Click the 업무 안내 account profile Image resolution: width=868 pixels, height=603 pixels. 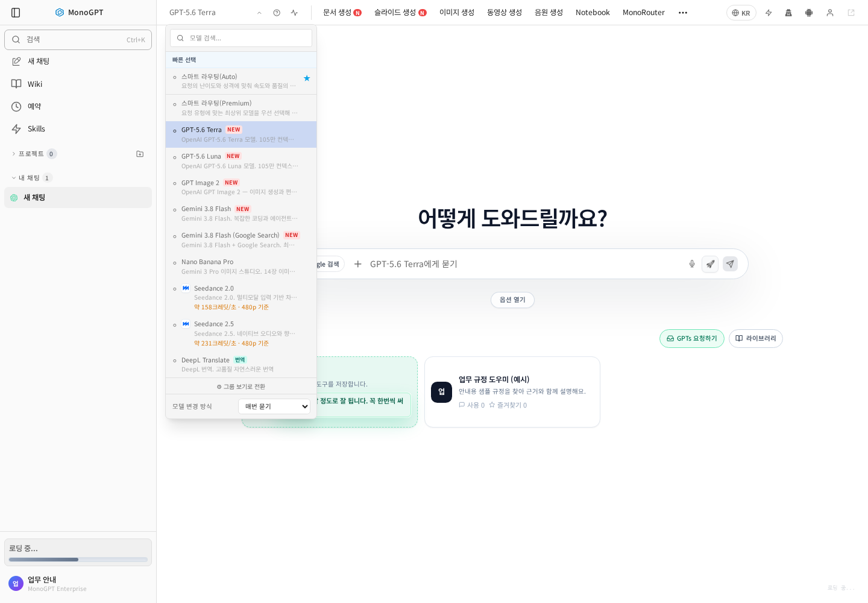click(x=78, y=584)
